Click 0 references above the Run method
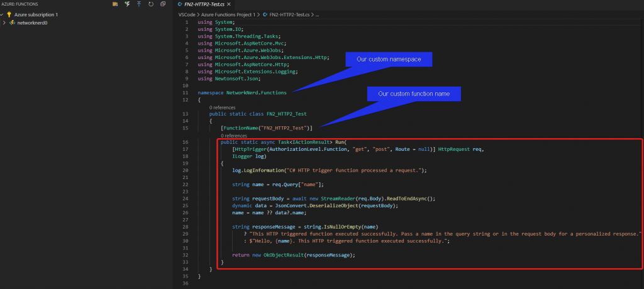This screenshot has width=644, height=289. pos(234,136)
